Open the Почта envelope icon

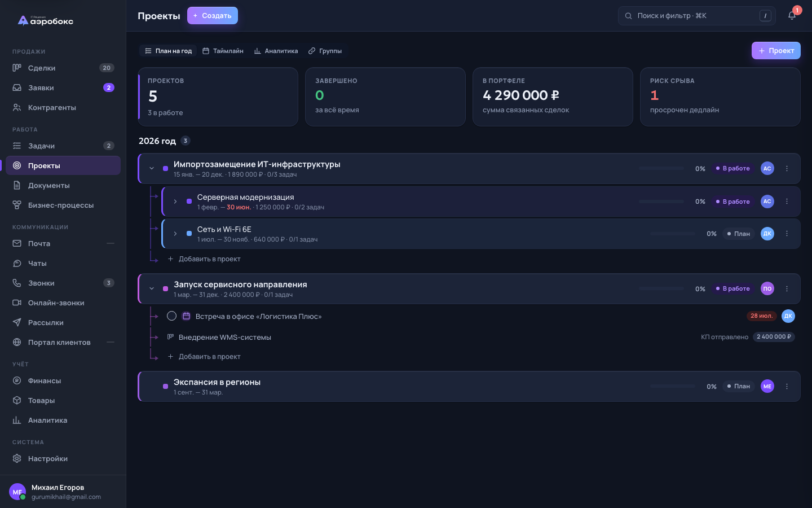17,243
